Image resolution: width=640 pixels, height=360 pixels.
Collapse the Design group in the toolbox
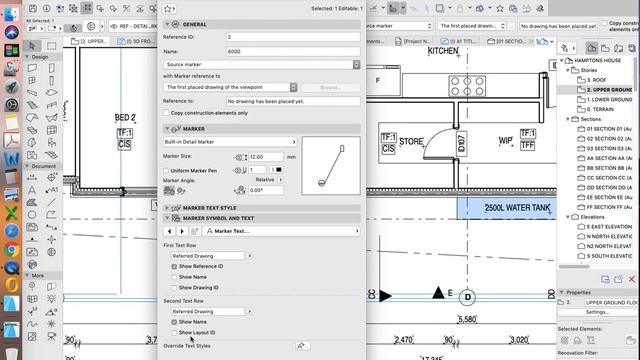[x=27, y=57]
